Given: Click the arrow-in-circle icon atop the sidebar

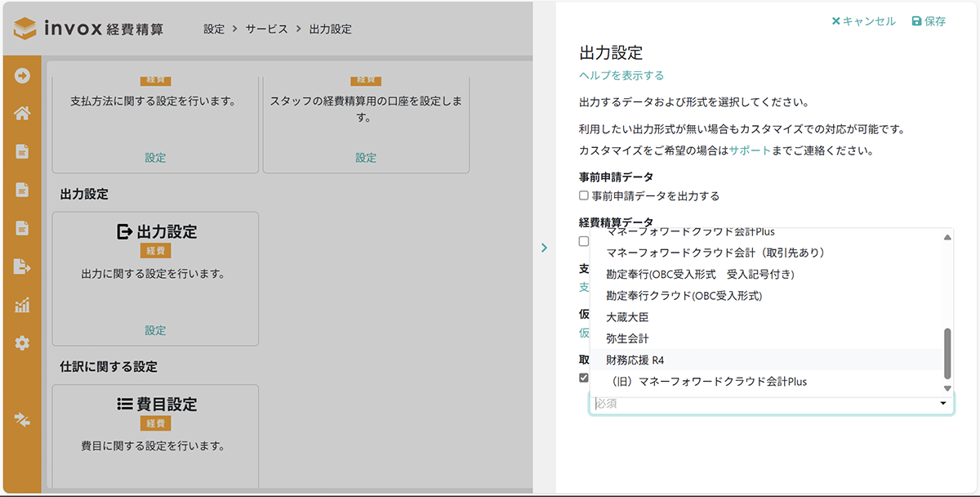Looking at the screenshot, I should 22,76.
